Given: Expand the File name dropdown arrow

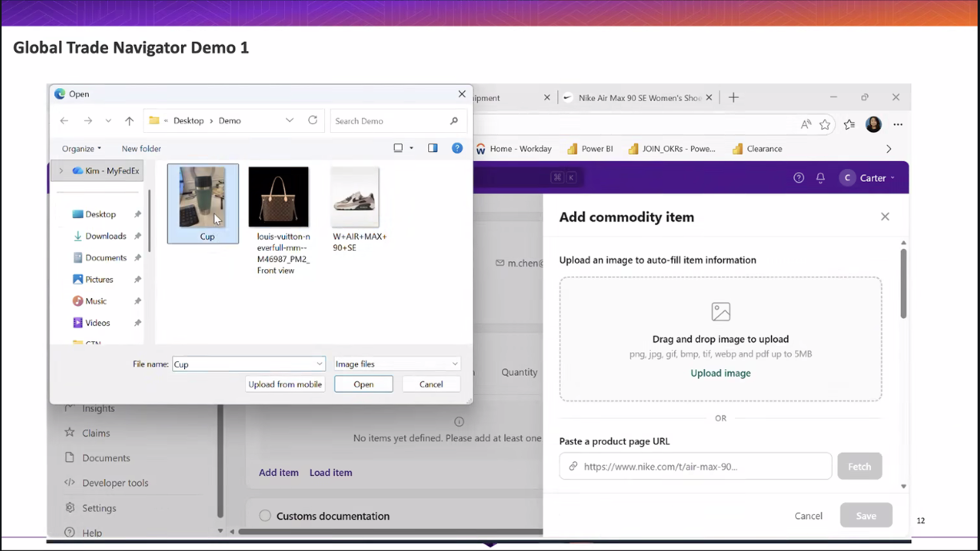Looking at the screenshot, I should pyautogui.click(x=319, y=364).
